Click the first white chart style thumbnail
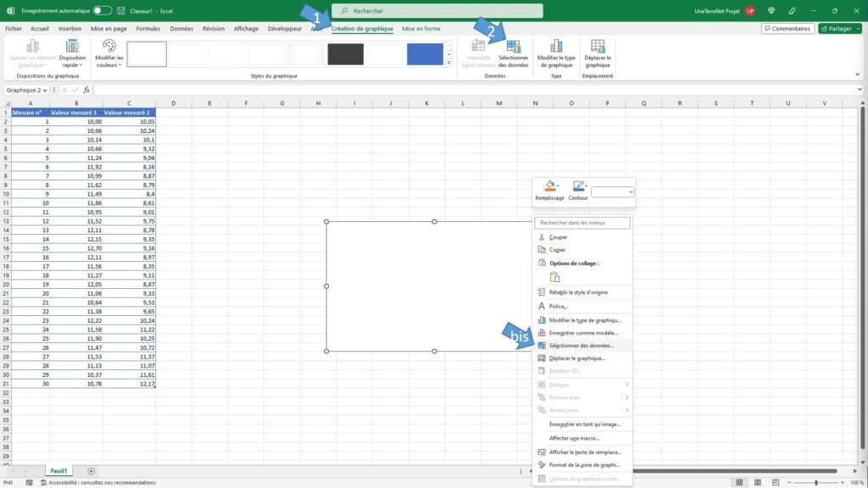The height and width of the screenshot is (488, 868). click(147, 54)
